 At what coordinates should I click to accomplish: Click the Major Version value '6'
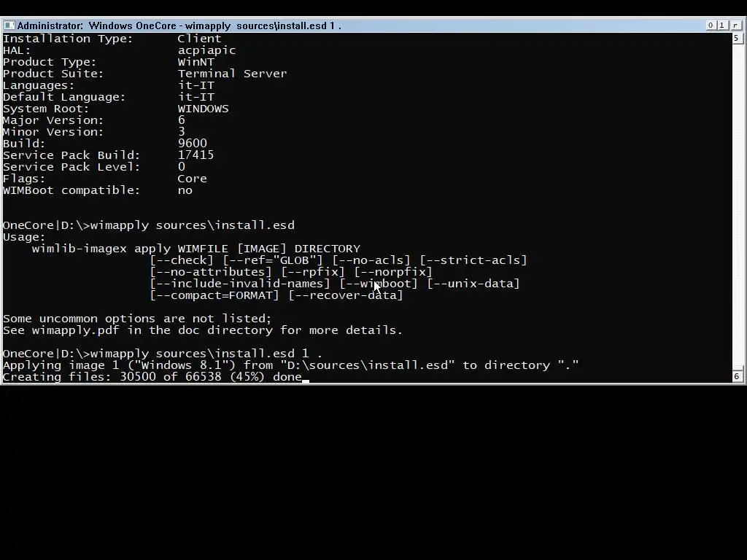click(182, 120)
